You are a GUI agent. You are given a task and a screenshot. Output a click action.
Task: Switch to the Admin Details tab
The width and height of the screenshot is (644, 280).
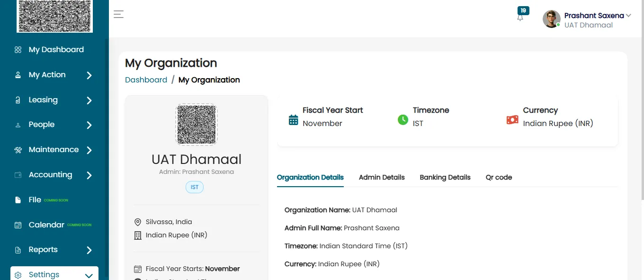point(382,177)
